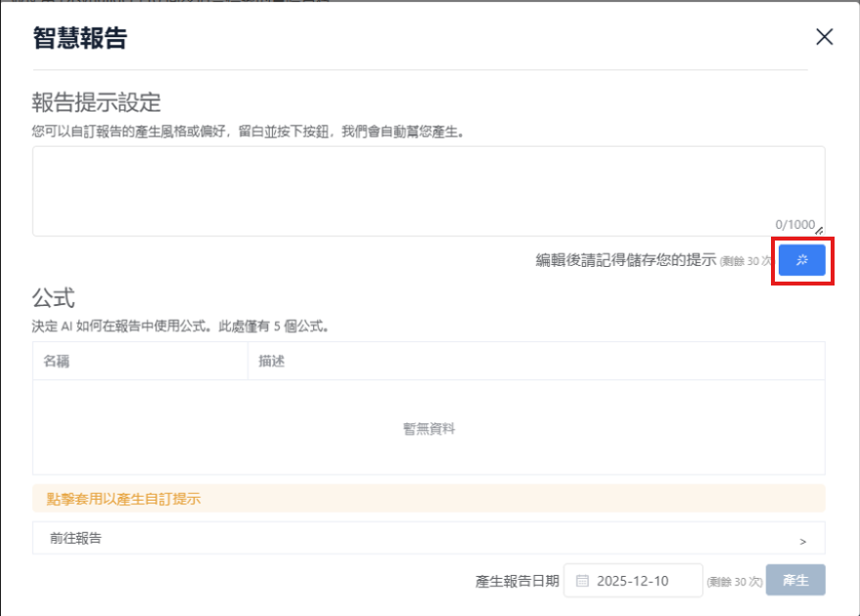Click the textarea resize handle at its corner
Image resolution: width=860 pixels, height=616 pixels.
tap(819, 231)
